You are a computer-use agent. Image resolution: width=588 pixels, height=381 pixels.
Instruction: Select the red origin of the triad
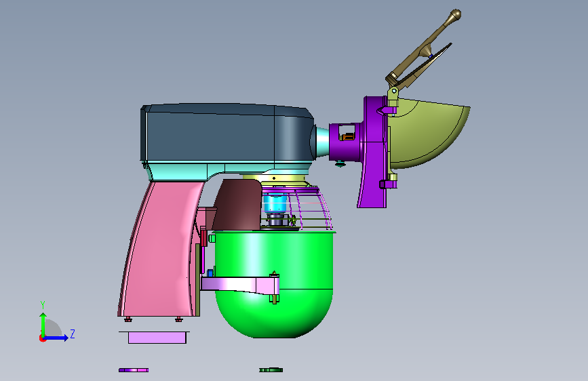click(42, 338)
